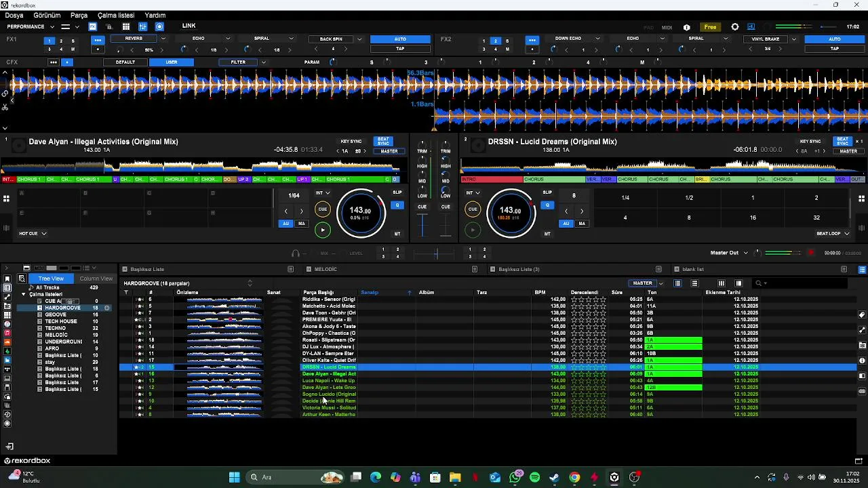
Task: Select track row Luca Napoli - Wake Up
Action: 488,381
